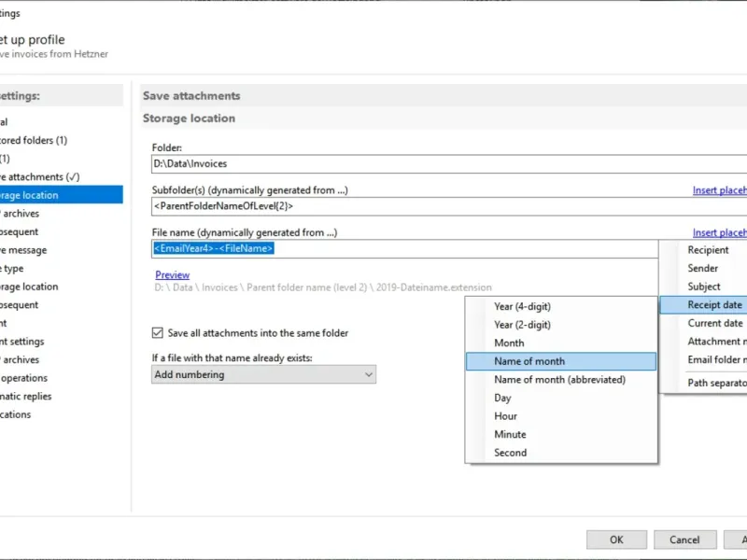Choose the "Day" placeholder
The height and width of the screenshot is (560, 747).
503,398
